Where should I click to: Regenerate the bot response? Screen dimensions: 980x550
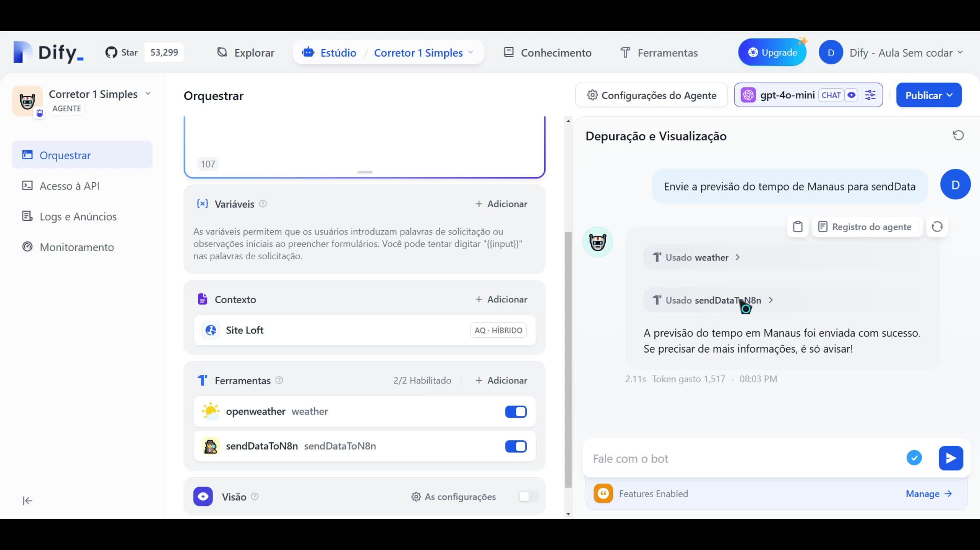938,226
